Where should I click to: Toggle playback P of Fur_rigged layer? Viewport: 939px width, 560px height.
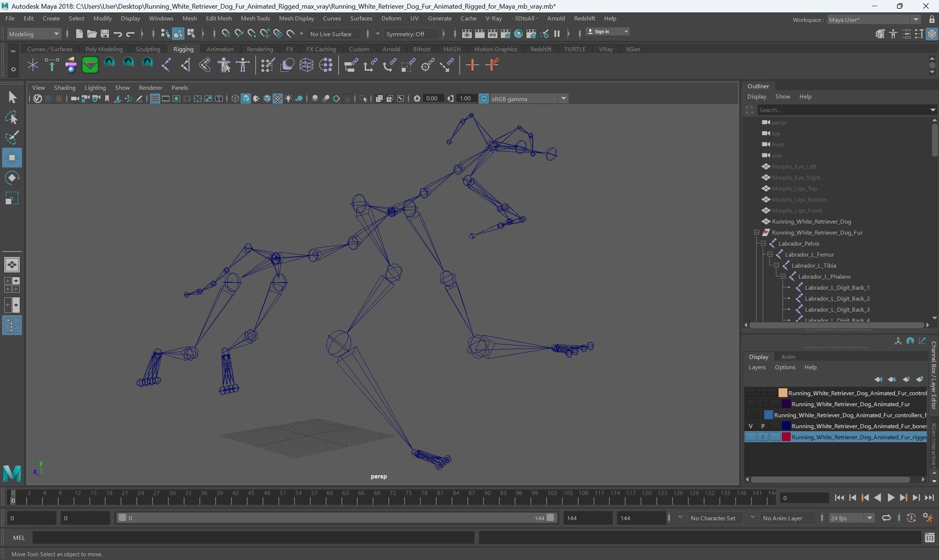[763, 437]
